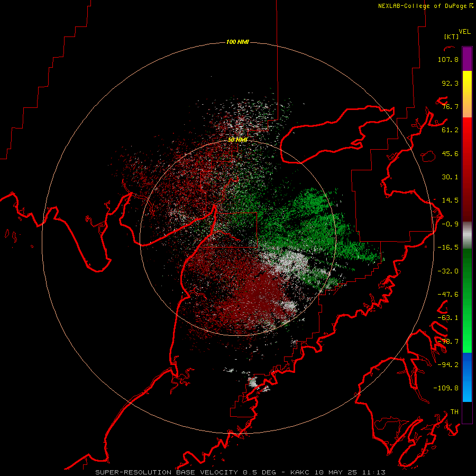476x476 pixels.
Task: Click the 45.6 legend value
Action: pos(450,153)
